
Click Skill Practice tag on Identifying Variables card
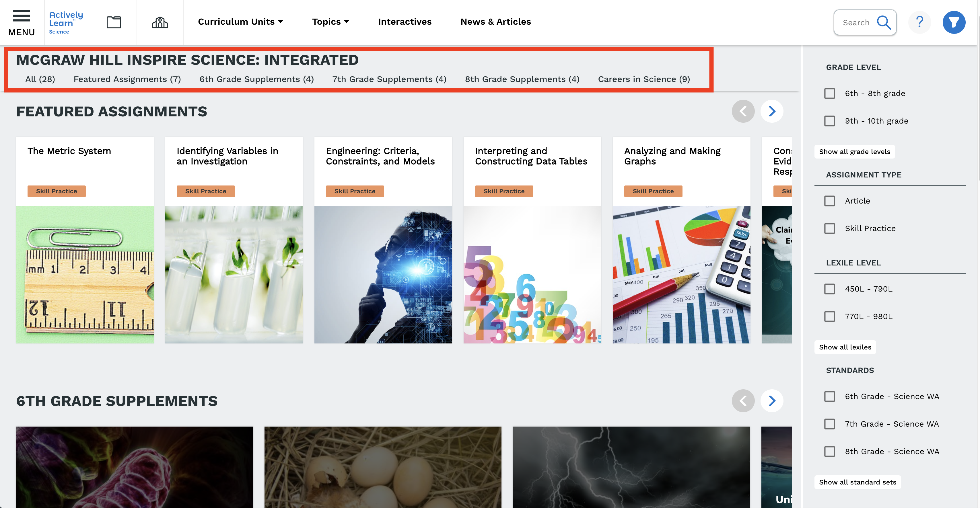click(205, 191)
